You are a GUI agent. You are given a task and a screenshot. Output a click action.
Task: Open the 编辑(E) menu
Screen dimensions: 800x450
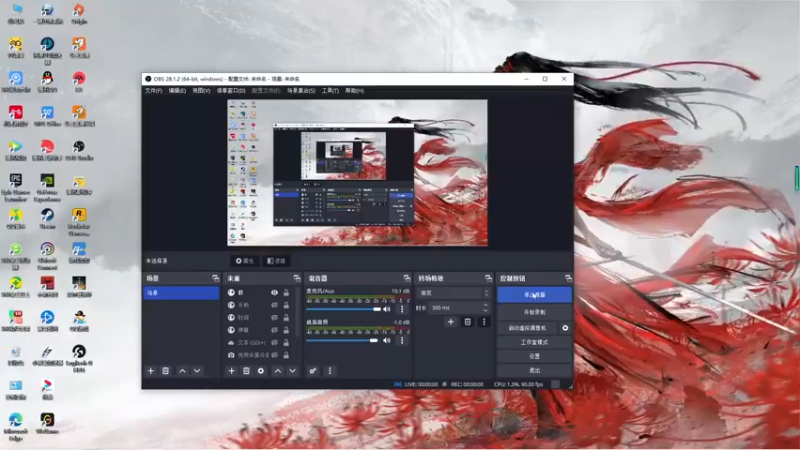177,91
